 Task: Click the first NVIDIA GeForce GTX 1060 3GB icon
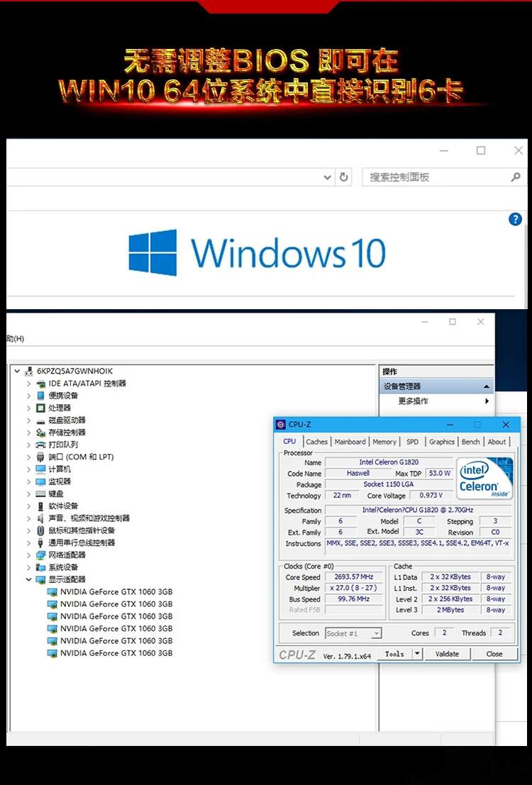(52, 591)
